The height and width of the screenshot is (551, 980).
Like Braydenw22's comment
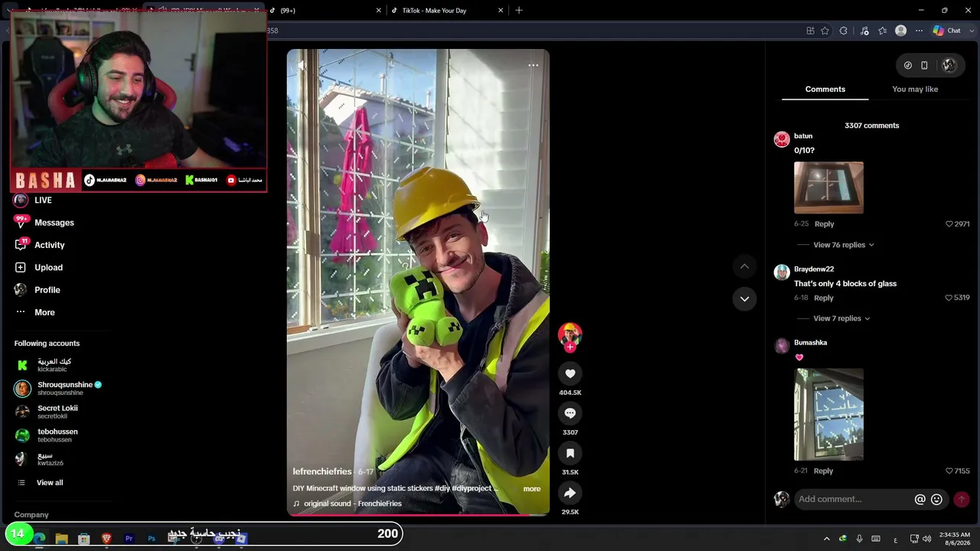949,298
